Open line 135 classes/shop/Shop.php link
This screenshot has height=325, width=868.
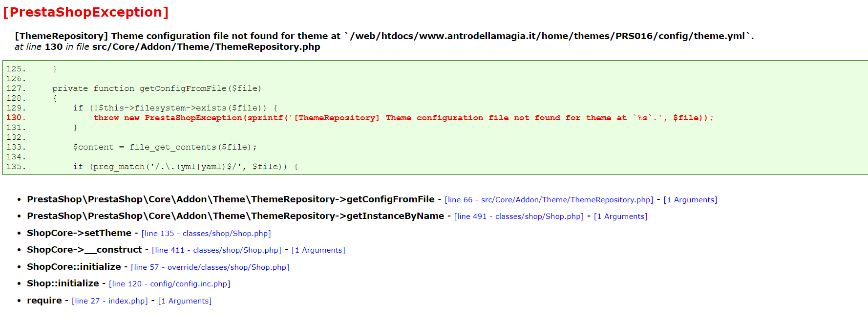(x=206, y=233)
